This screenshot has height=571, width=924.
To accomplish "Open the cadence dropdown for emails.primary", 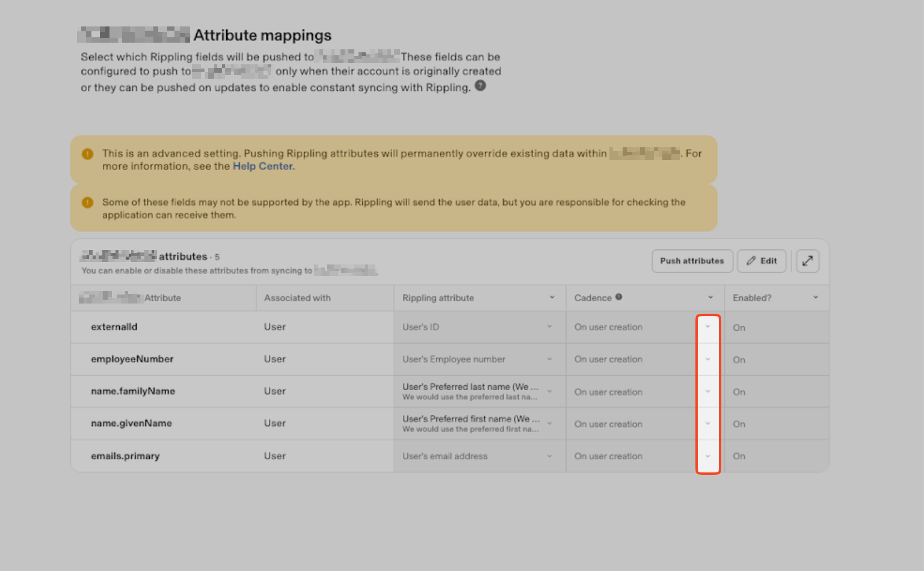I will [x=707, y=456].
